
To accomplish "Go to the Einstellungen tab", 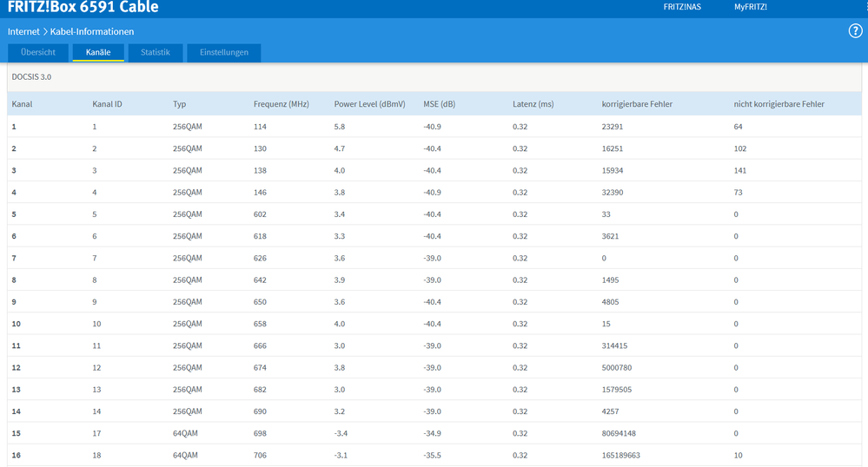I will point(223,53).
